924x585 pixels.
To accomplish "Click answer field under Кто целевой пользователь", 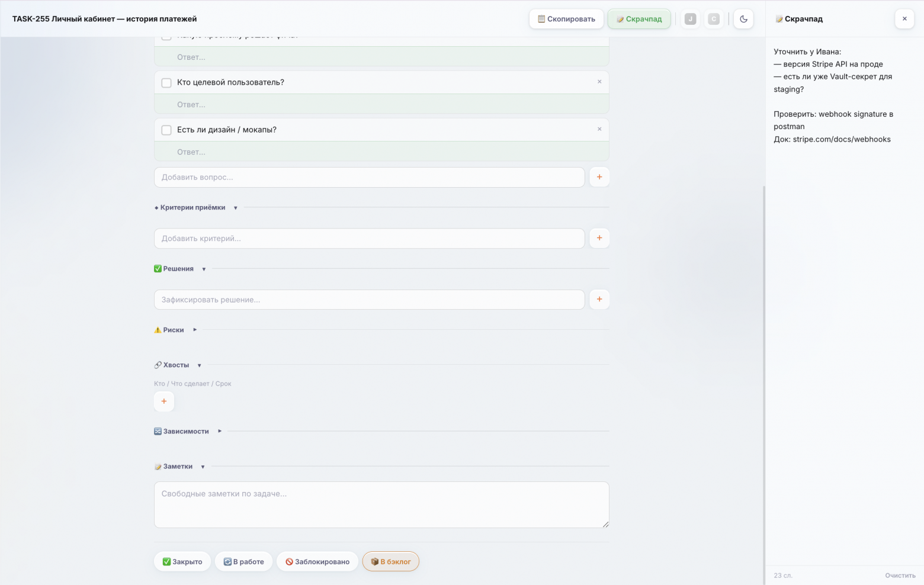I will pos(381,104).
